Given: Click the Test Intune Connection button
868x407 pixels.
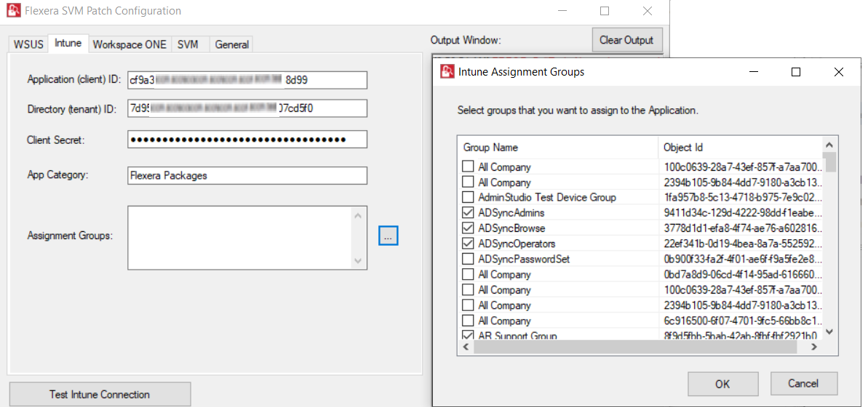Looking at the screenshot, I should (100, 394).
